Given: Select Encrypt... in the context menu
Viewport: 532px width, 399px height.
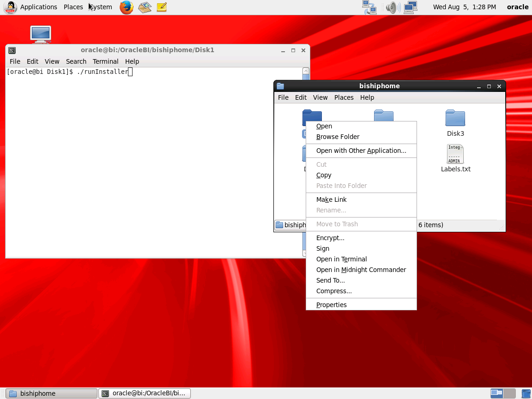Looking at the screenshot, I should click(x=361, y=238).
